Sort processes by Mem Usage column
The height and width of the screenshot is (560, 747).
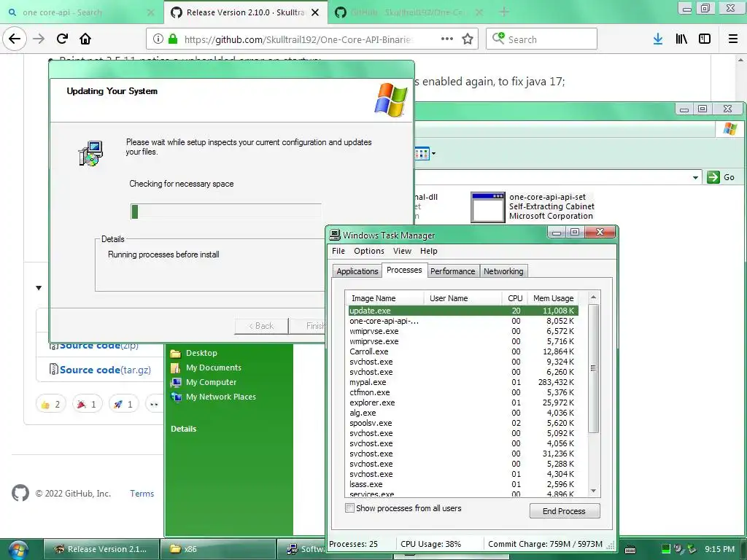pyautogui.click(x=553, y=298)
